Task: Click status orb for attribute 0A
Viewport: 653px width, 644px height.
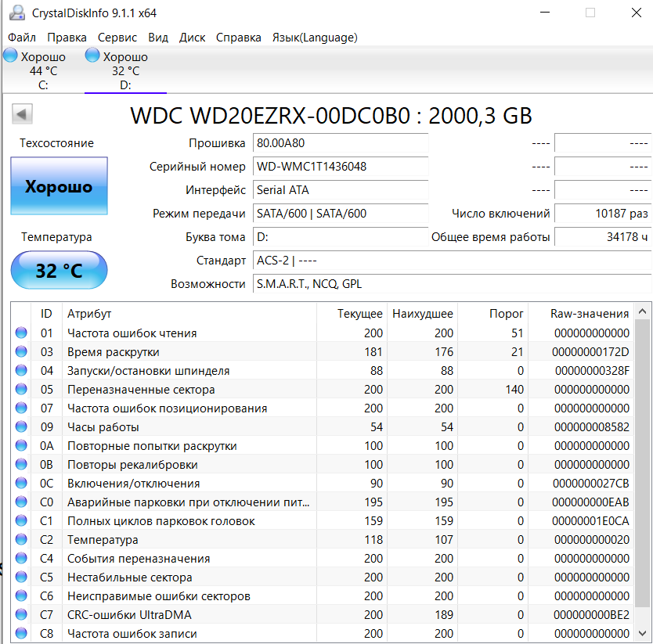Action: click(x=21, y=445)
